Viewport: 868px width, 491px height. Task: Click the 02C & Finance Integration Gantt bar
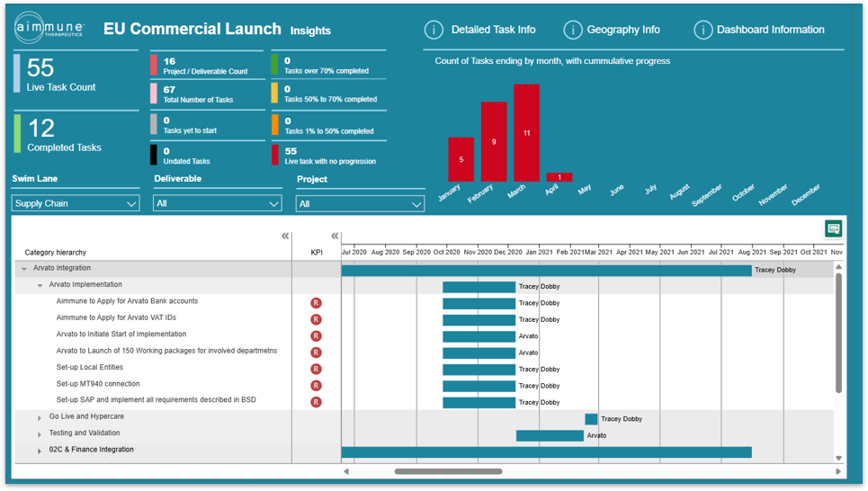tap(546, 452)
